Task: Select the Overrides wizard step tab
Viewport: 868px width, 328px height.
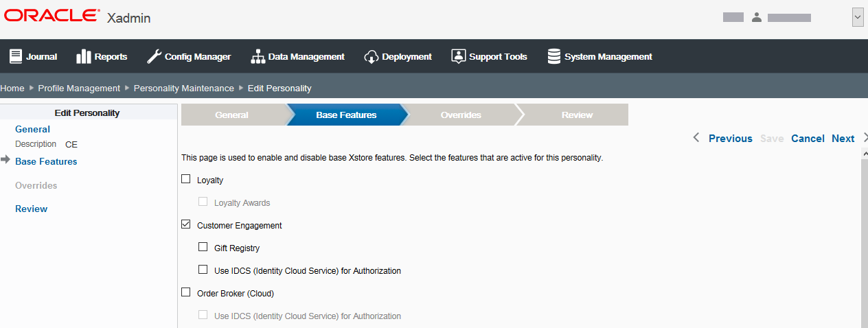Action: click(x=461, y=115)
